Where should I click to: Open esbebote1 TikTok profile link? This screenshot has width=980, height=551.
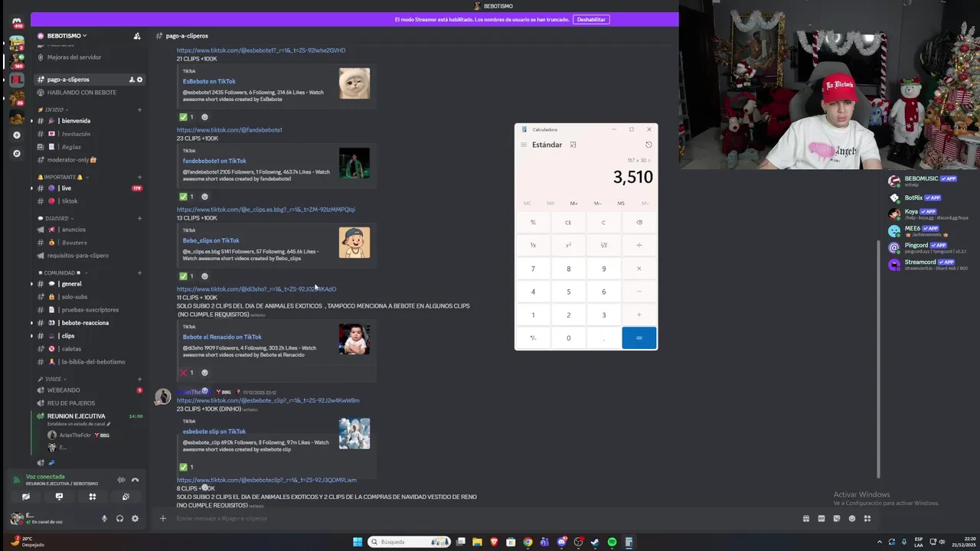(261, 51)
